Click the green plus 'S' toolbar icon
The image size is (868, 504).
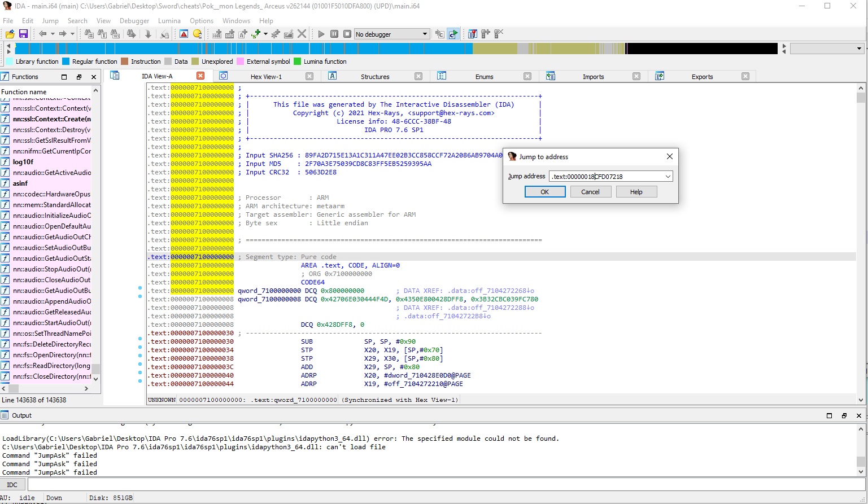tap(256, 34)
